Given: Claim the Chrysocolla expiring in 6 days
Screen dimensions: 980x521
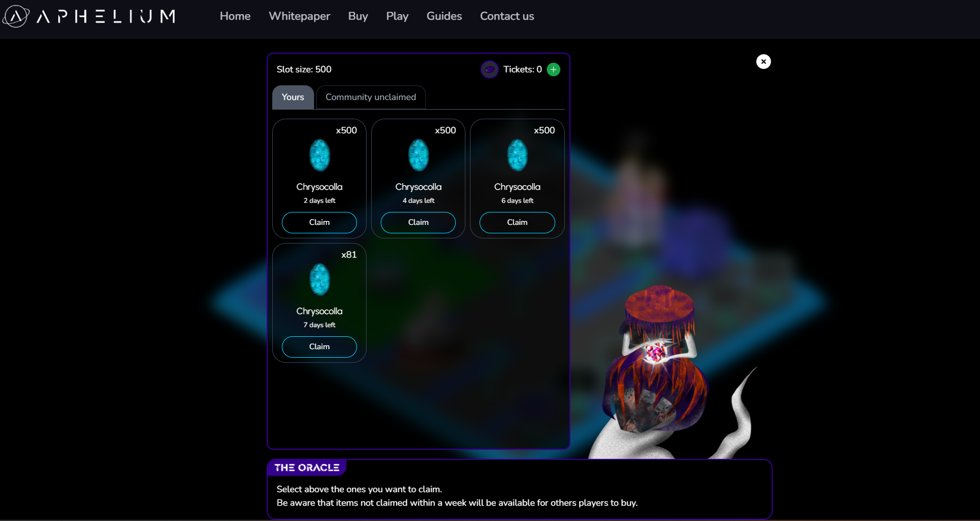Looking at the screenshot, I should pyautogui.click(x=517, y=223).
